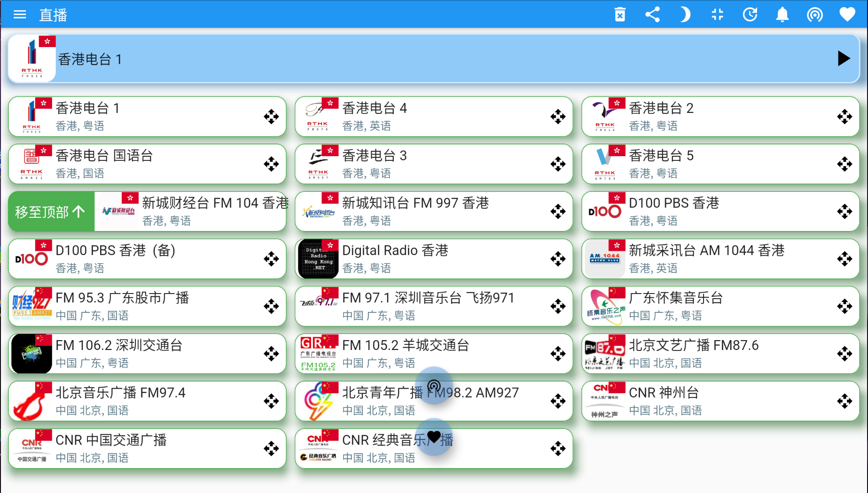868x493 pixels.
Task: Click the 北京青年广播 colorful logo thumbnail
Action: coord(318,401)
